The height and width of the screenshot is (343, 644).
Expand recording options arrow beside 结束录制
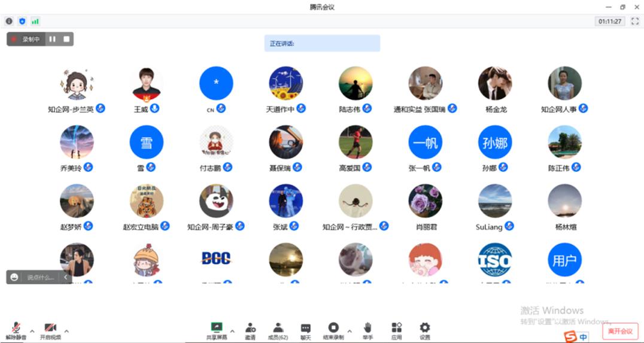pos(350,331)
